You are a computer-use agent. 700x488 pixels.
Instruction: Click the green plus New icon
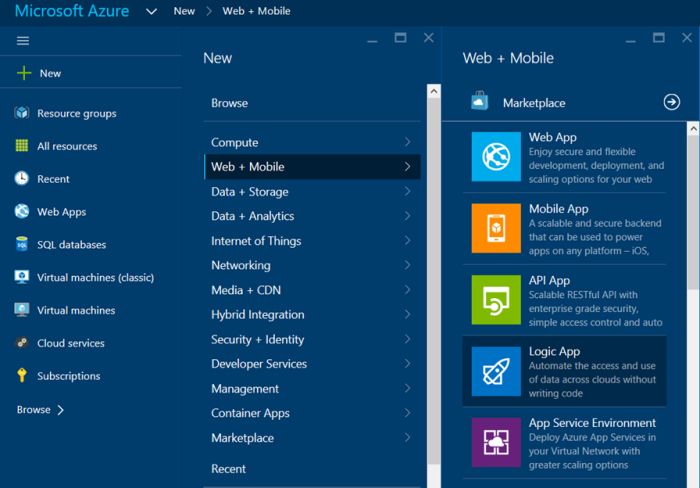coord(24,73)
